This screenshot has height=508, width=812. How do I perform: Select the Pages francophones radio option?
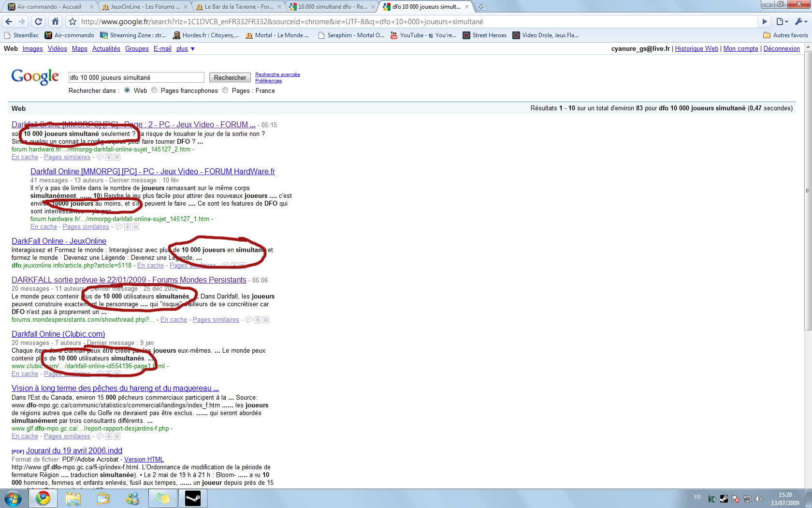point(154,90)
